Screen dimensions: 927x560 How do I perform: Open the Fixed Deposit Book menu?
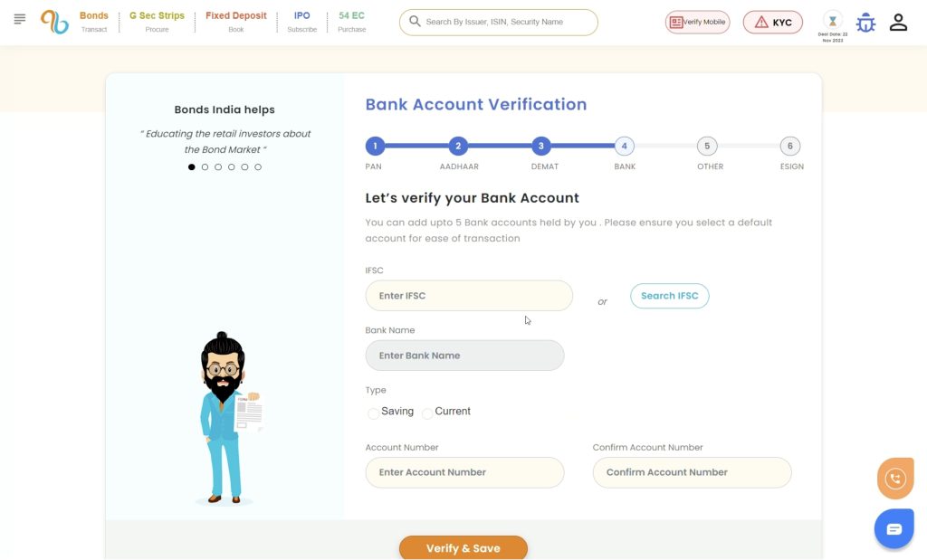coord(235,22)
